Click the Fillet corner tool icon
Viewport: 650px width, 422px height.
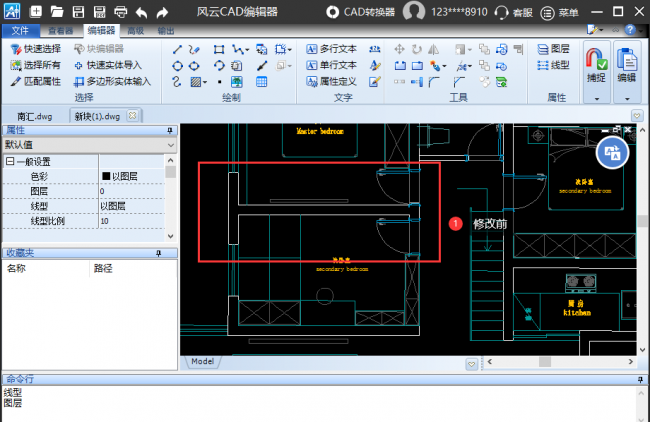(x=434, y=82)
